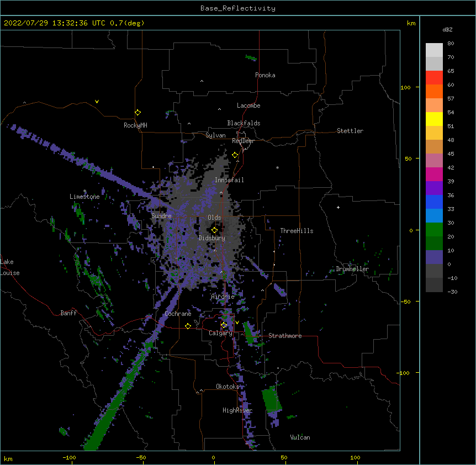Screen dimensions: 476x465
Task: Click the blue 36 dBZ legend swatch
Action: coord(434,202)
